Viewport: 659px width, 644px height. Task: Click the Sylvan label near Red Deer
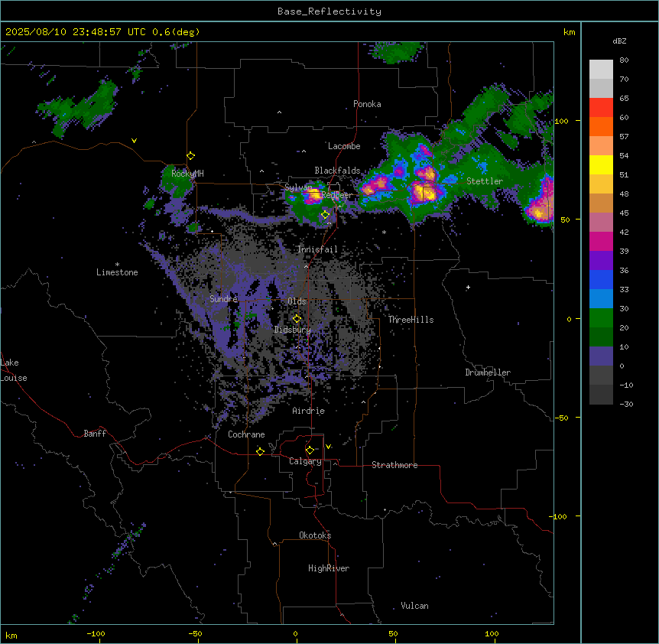pyautogui.click(x=298, y=187)
